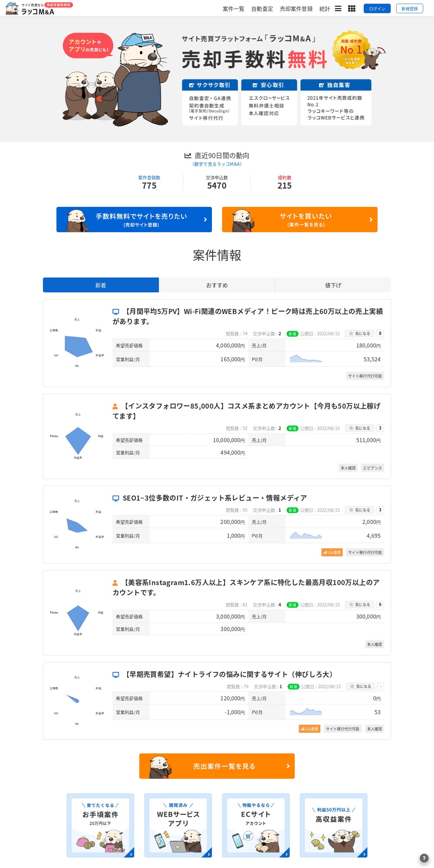Favorite the 美容系Instagram listing with 気になる
Viewport: 434px width, 868px height.
[x=359, y=605]
